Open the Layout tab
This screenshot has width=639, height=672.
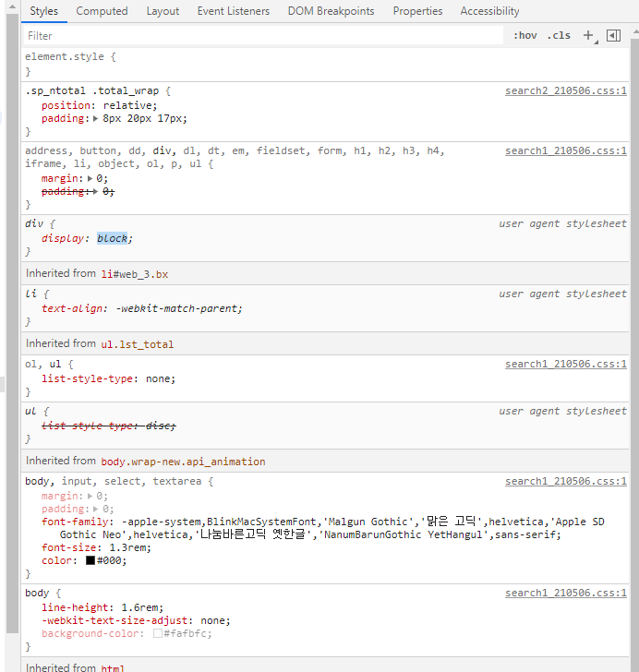point(163,11)
